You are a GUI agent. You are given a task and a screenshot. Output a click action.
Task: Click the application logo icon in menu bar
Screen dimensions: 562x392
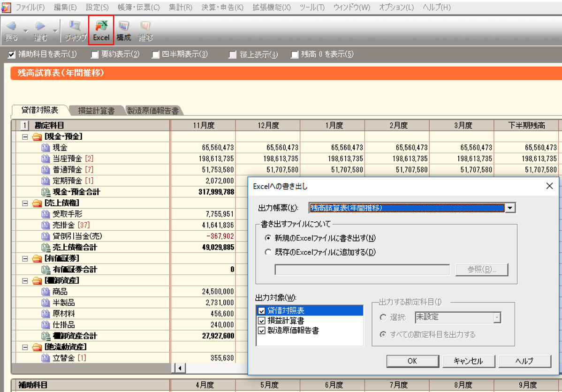(6, 8)
